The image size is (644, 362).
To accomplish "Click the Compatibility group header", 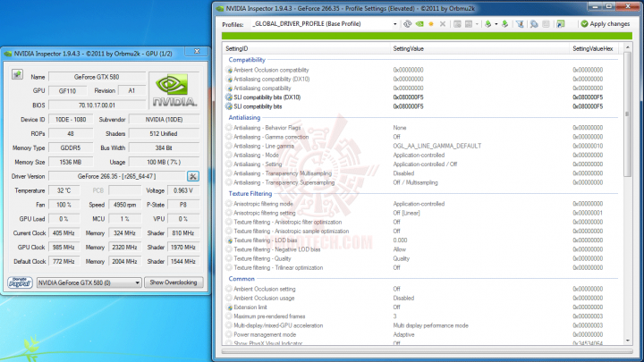I will pyautogui.click(x=247, y=60).
